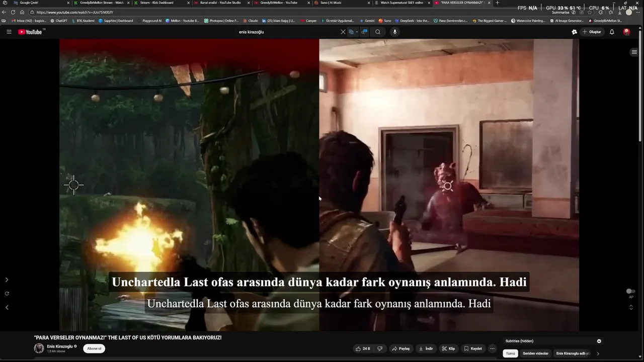644x362 pixels.
Task: Focus the YouTube search field
Action: point(287,32)
